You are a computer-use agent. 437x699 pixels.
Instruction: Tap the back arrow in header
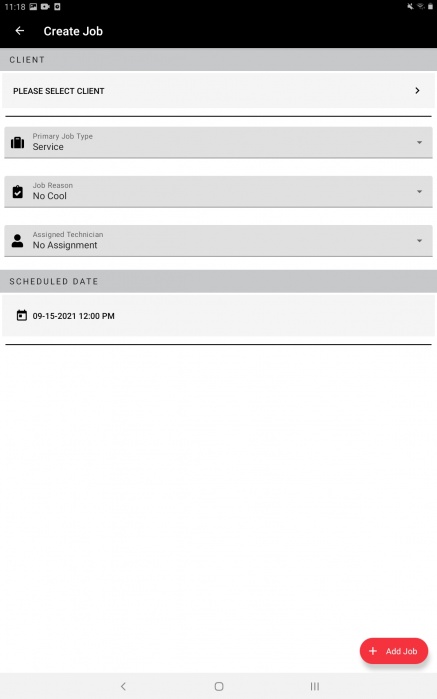[20, 31]
